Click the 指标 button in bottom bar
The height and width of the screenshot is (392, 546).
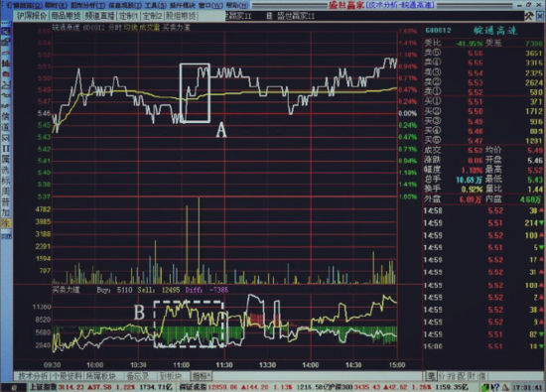click(202, 376)
